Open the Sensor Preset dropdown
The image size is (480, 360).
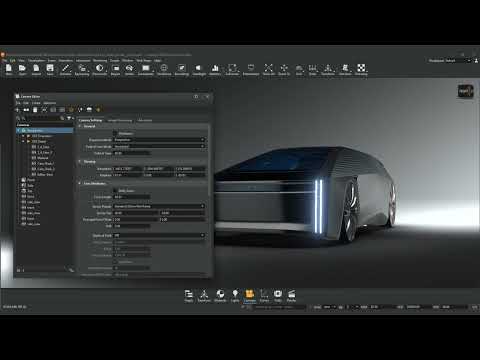159,206
